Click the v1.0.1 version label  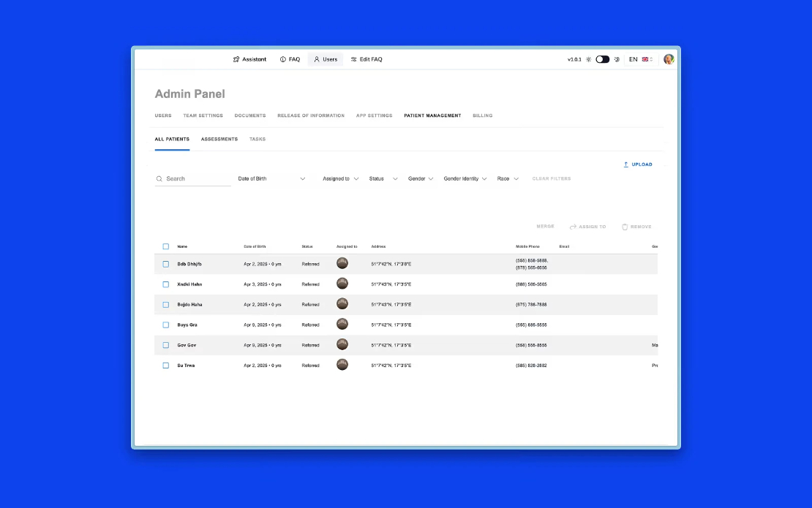(574, 59)
